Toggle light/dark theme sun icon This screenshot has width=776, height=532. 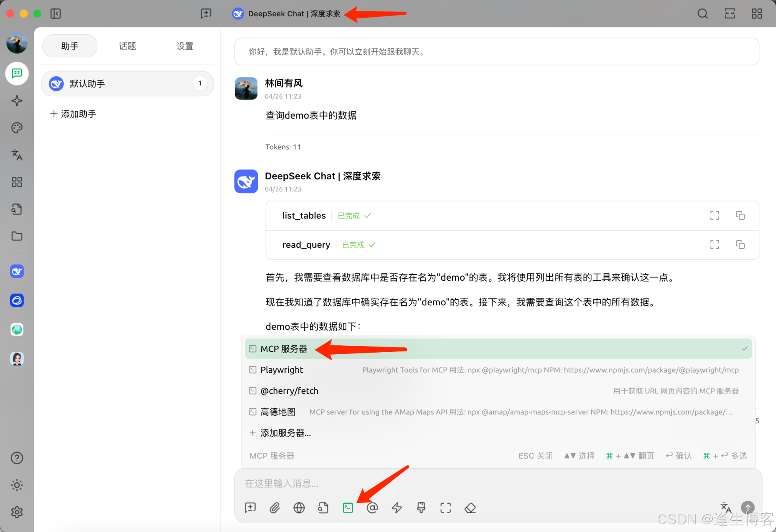coord(17,485)
